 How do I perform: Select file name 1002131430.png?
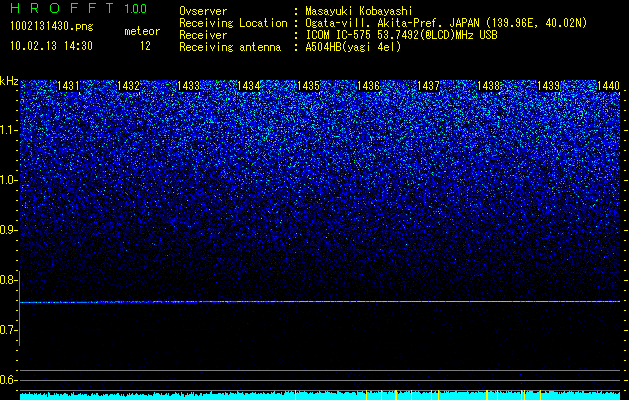coord(51,27)
